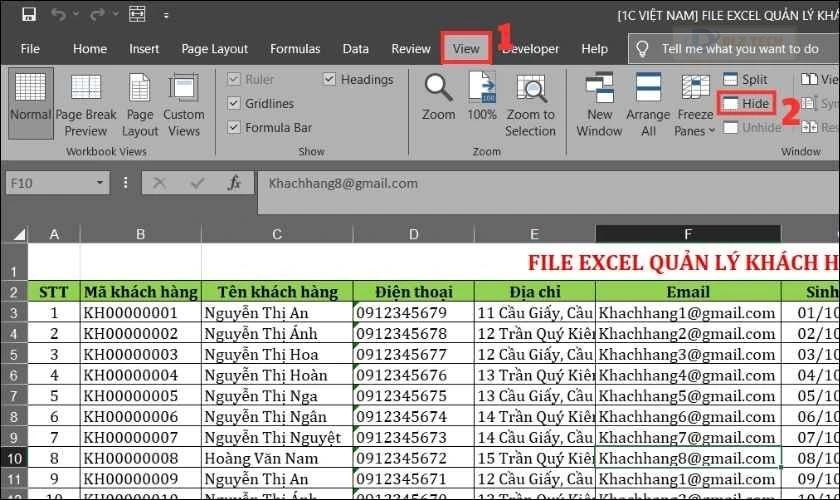
Task: Click the Điện thoại header cell
Action: [x=414, y=292]
